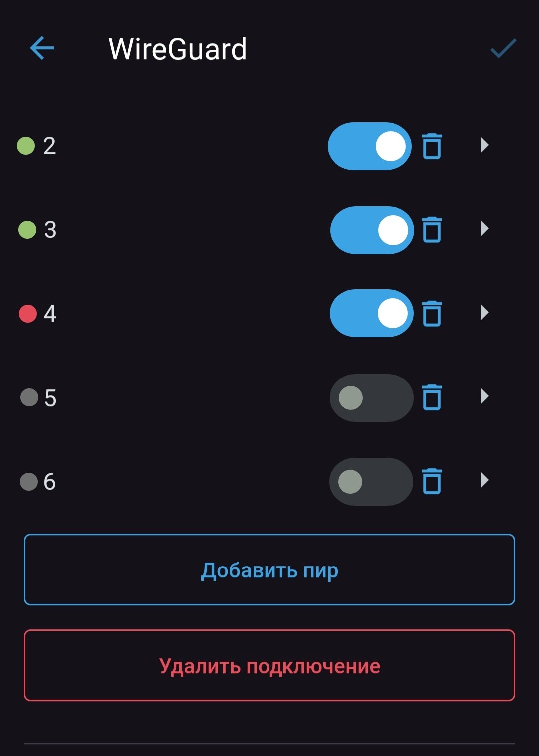This screenshot has height=756, width=539.
Task: Delete peer 2 with trash icon
Action: point(432,146)
